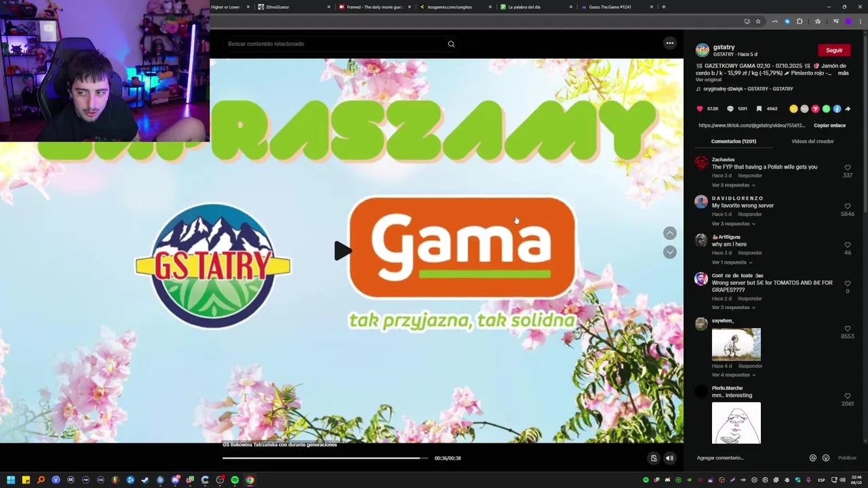Image resolution: width=868 pixels, height=488 pixels.
Task: Like saywhen_'s image comment
Action: point(847,329)
